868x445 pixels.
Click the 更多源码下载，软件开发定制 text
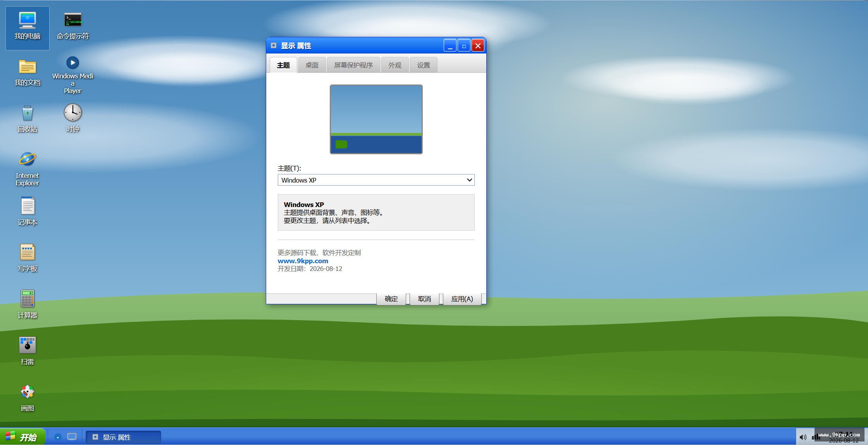click(319, 253)
